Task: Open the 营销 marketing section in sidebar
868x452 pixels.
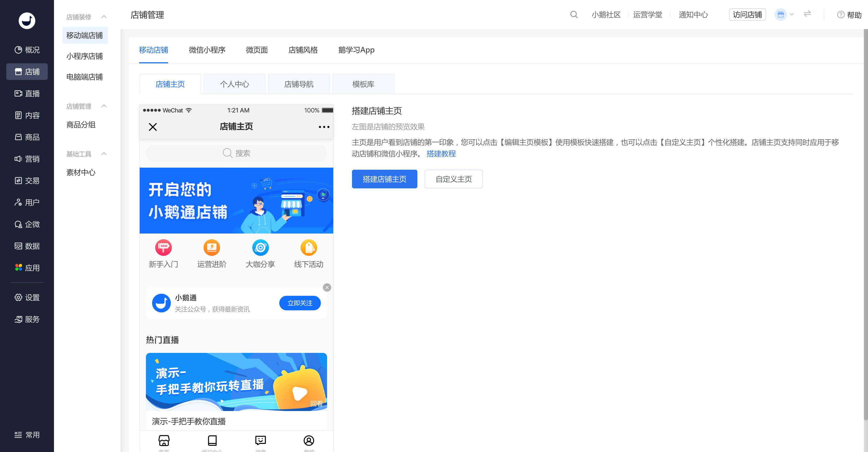Action: pyautogui.click(x=27, y=159)
